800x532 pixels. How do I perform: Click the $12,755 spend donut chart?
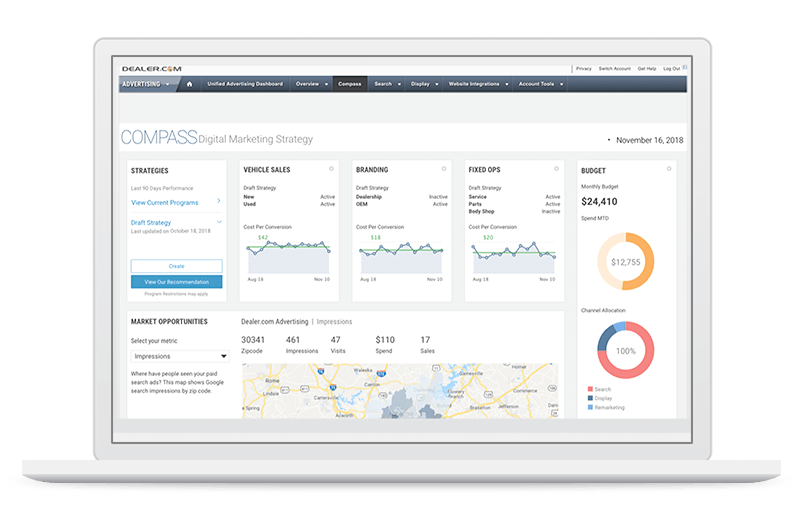pos(626,262)
